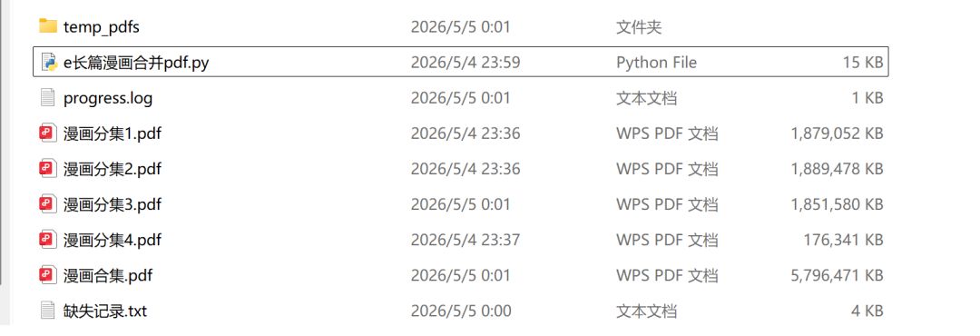Click the PDF icon of 漫画分集1.pdf
Screen dimensions: 980x336
coord(48,133)
